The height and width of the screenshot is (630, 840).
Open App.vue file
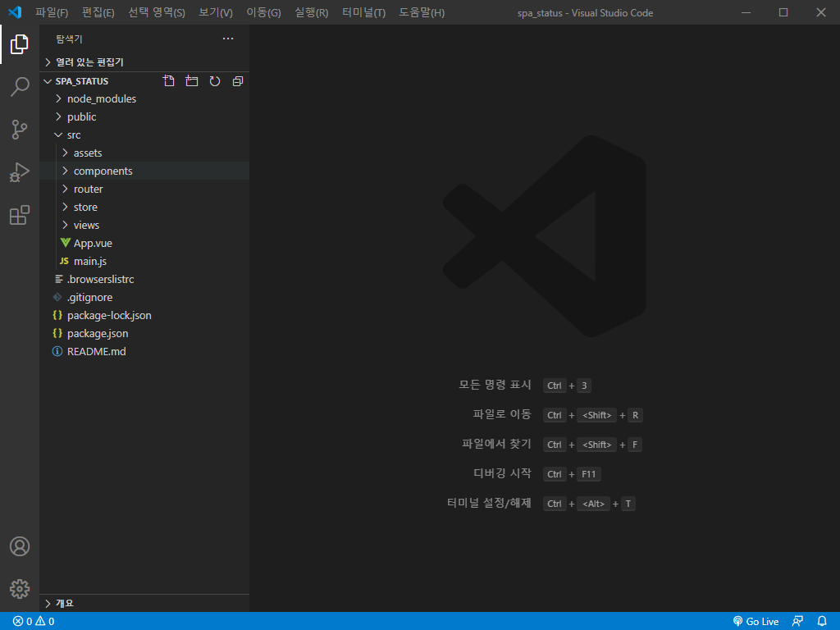click(144, 243)
